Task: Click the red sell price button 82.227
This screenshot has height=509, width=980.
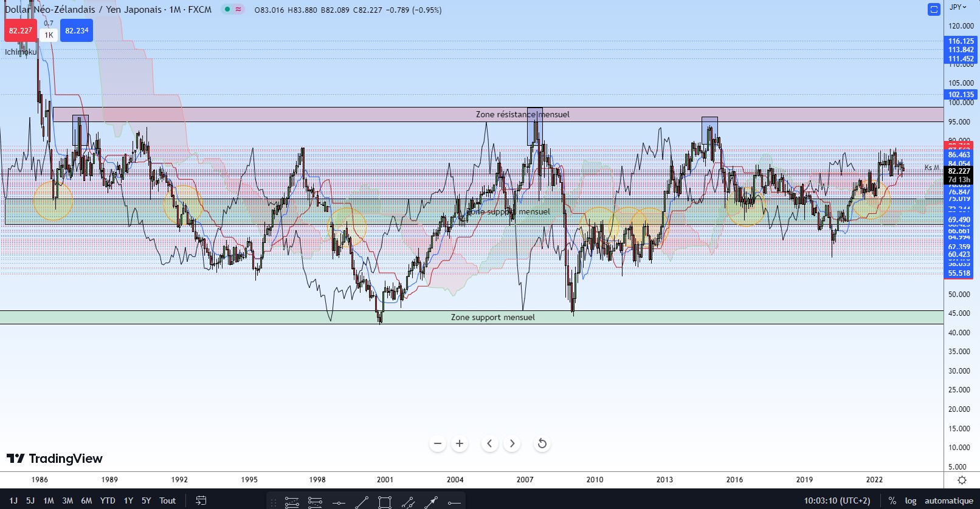Action: click(x=20, y=30)
